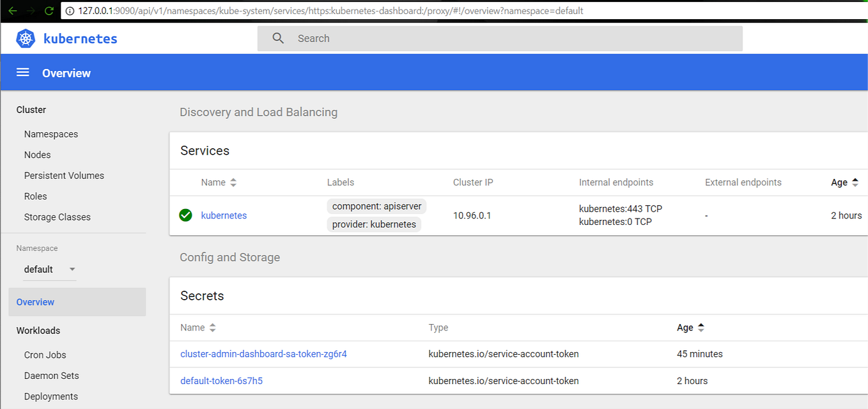Toggle Age sorting in the Services table
Screen dimensions: 868x409
(856, 182)
